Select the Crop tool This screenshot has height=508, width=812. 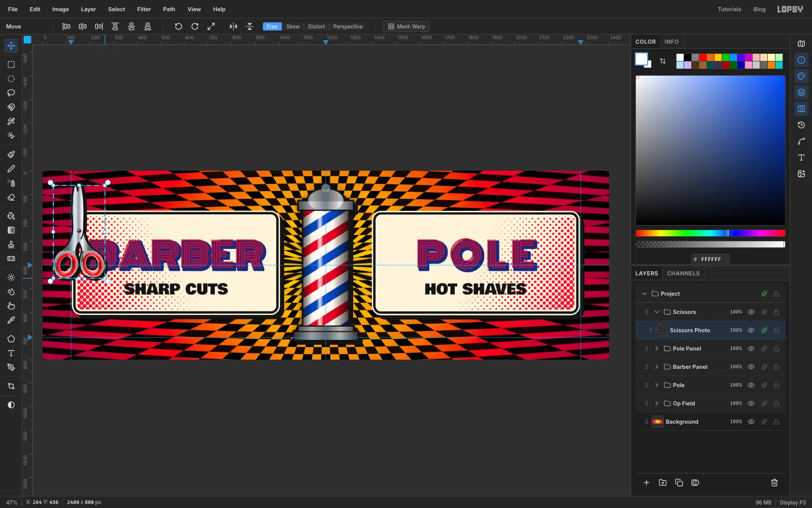coord(11,386)
